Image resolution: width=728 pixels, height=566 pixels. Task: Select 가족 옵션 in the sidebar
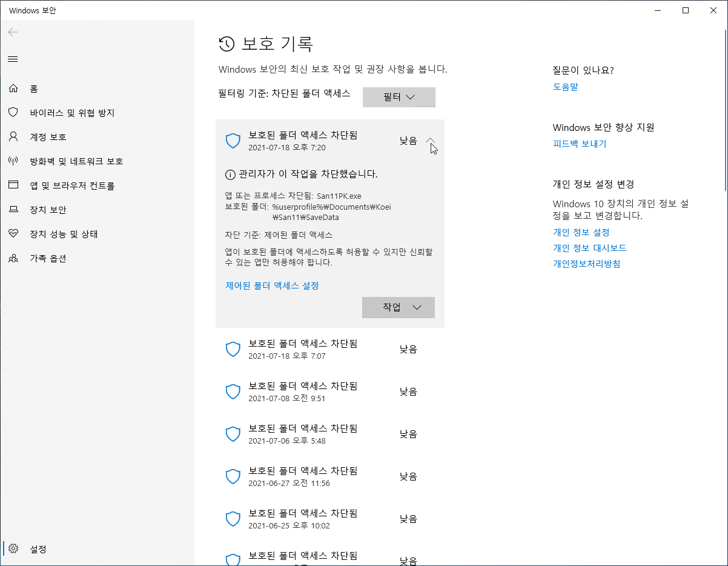pos(97,258)
